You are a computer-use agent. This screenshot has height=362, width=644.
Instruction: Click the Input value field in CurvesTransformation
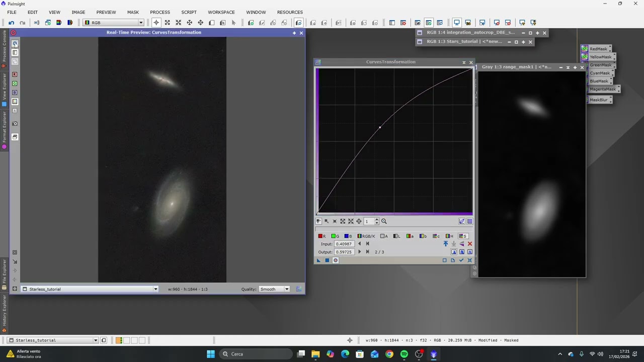[344, 244]
